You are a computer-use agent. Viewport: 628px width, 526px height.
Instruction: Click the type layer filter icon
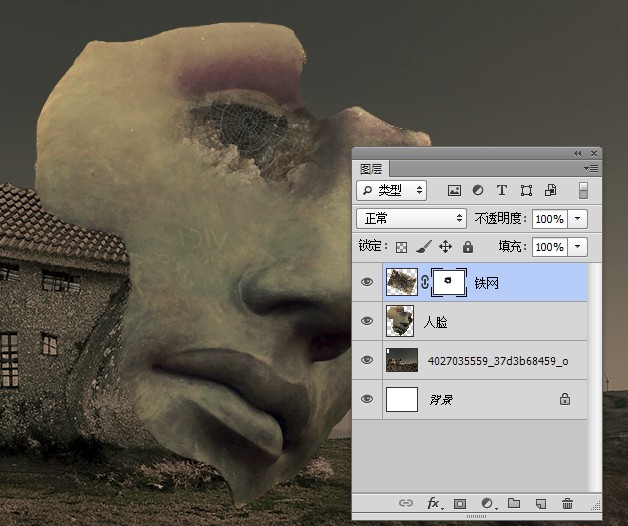coord(502,190)
